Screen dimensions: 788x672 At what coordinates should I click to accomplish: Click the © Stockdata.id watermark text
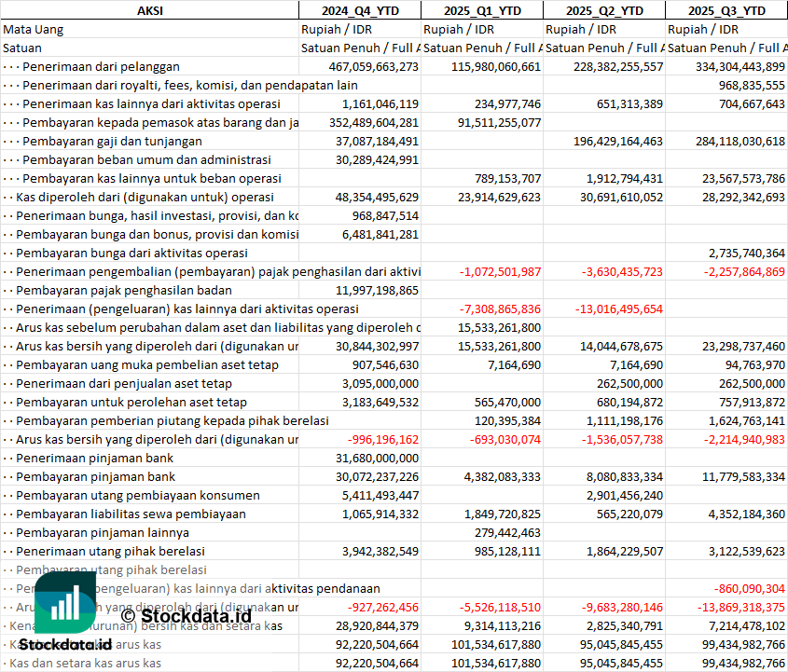[x=186, y=615]
